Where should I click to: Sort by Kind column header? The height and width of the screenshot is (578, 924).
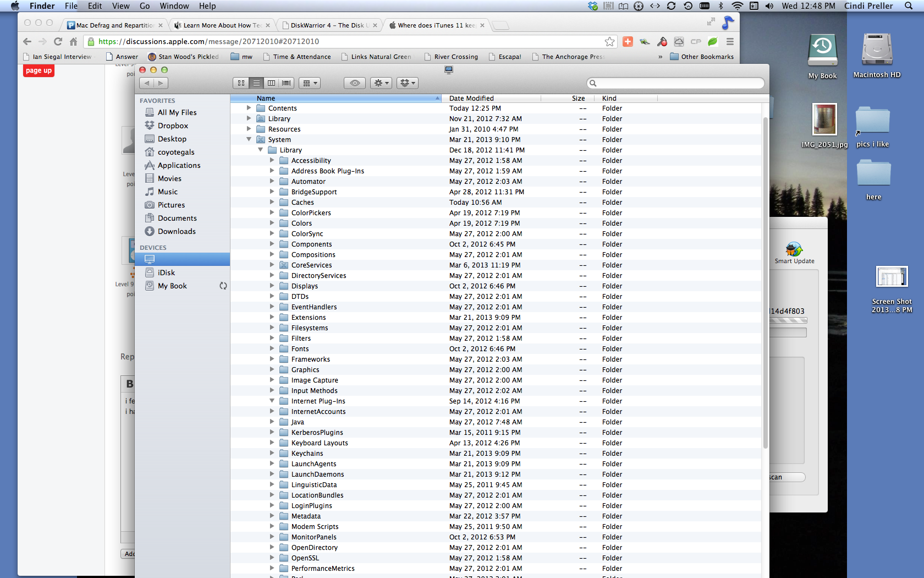point(626,99)
